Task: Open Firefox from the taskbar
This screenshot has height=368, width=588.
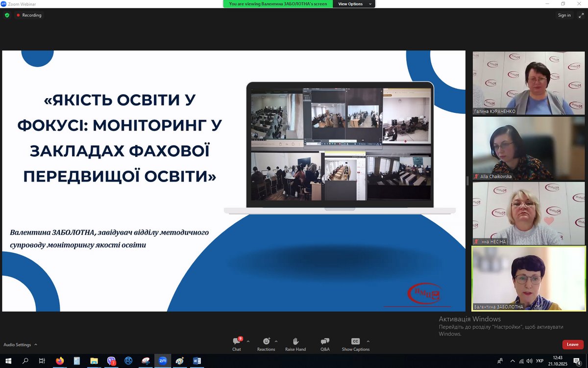Action: point(60,361)
